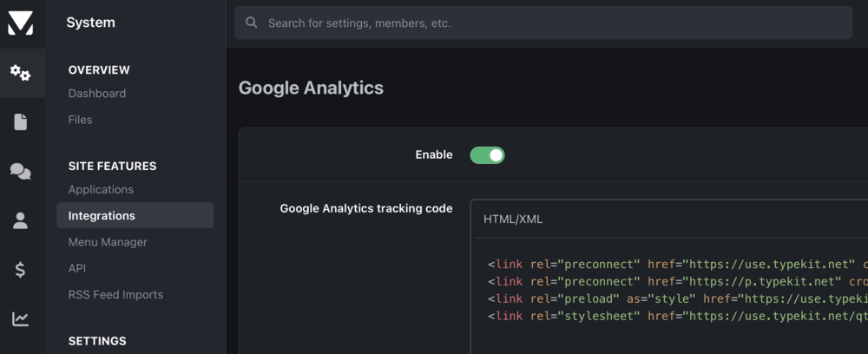Open the document page sidebar icon
The width and height of the screenshot is (868, 354).
click(21, 121)
